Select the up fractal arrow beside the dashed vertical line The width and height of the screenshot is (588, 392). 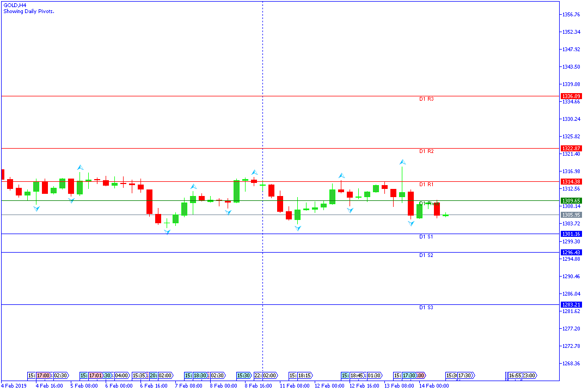tap(254, 173)
